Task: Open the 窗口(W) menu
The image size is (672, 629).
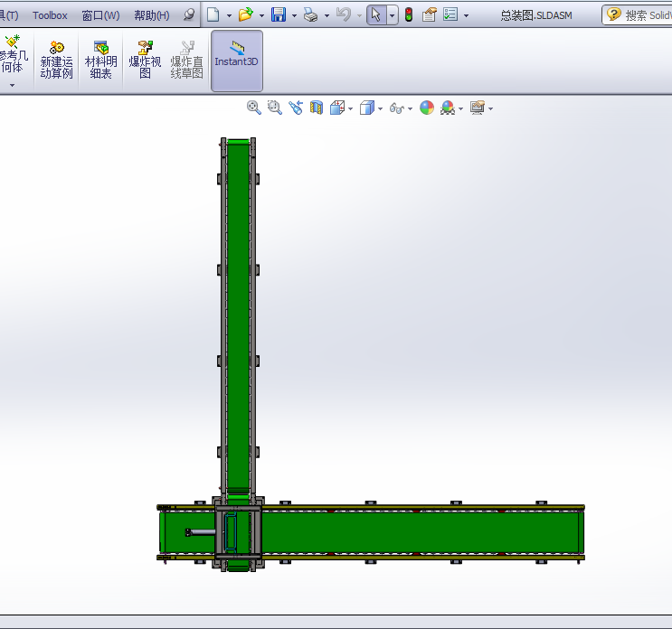Action: pyautogui.click(x=100, y=16)
